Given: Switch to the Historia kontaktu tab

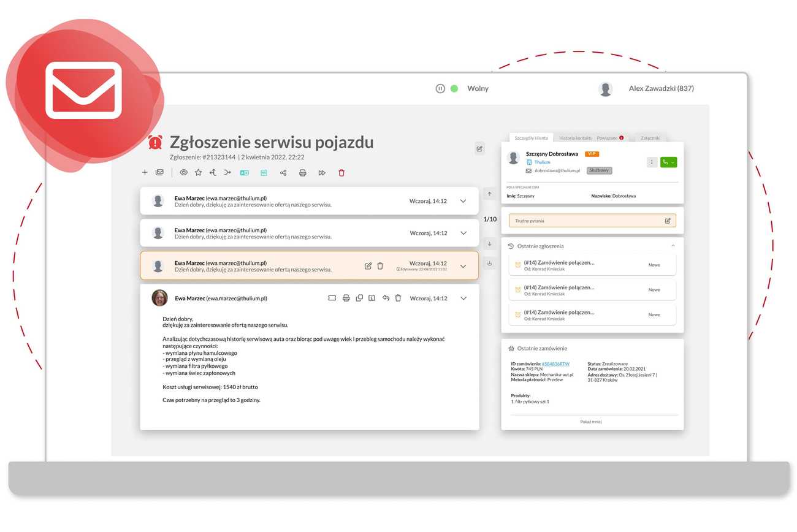Looking at the screenshot, I should click(574, 138).
